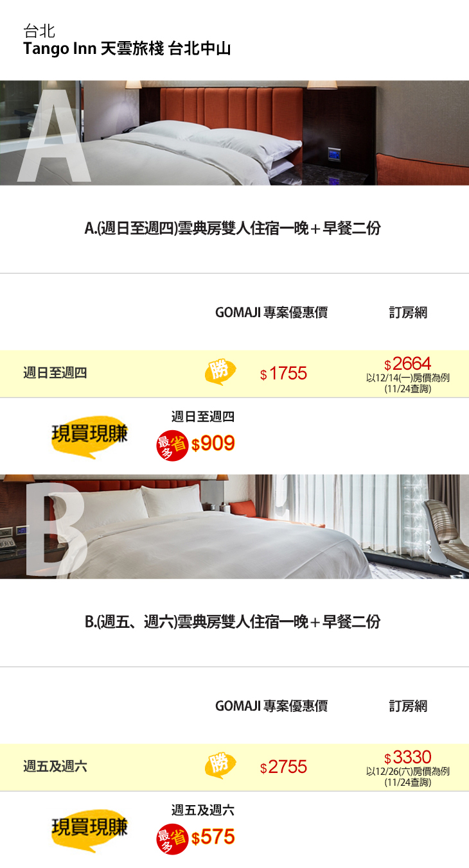Click the first 現買現賺 speech bubble
Screen dimensions: 469x868
pyautogui.click(x=89, y=437)
